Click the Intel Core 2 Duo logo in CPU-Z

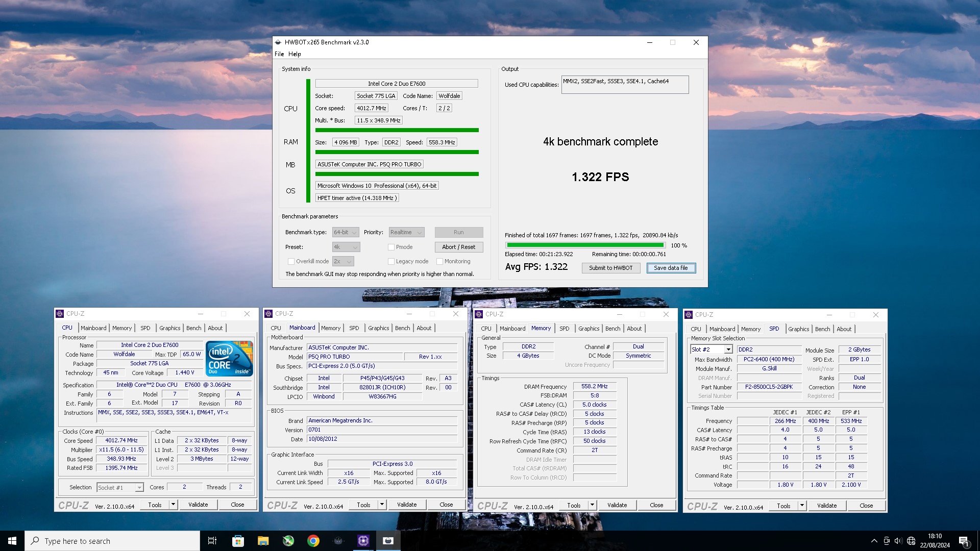[230, 359]
